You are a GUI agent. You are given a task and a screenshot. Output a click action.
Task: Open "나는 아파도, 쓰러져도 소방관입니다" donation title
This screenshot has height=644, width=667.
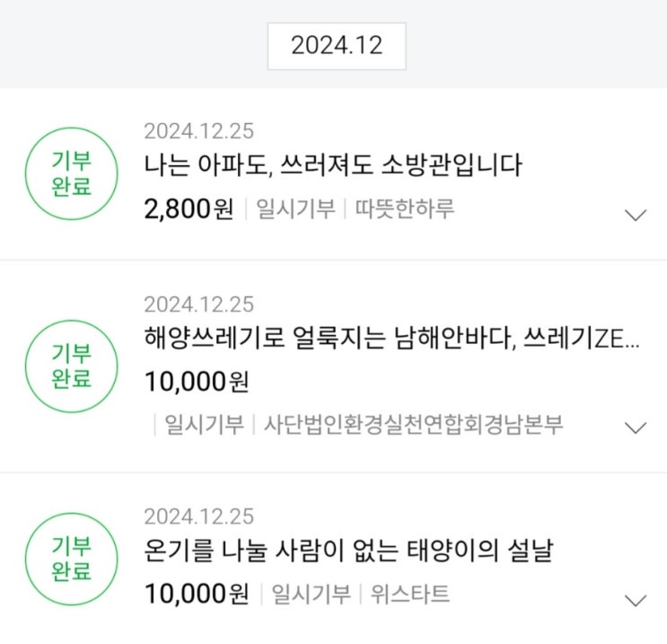(333, 165)
